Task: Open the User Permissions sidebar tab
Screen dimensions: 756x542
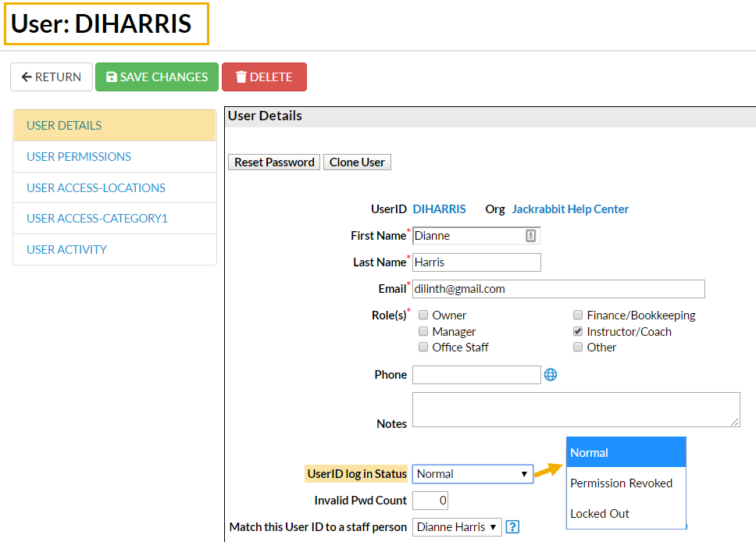Action: pos(115,157)
